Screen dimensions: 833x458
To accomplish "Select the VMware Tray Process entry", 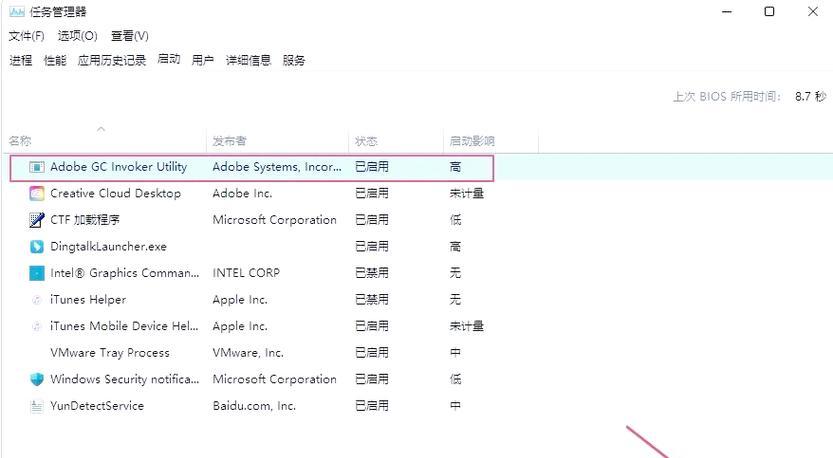I will pyautogui.click(x=110, y=353).
